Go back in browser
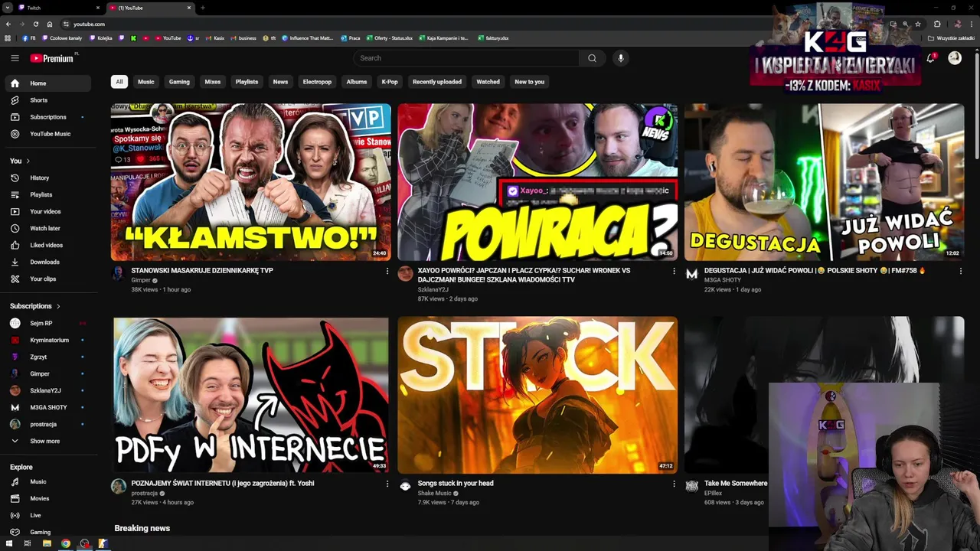Screen dimensions: 980x551 (x=8, y=24)
